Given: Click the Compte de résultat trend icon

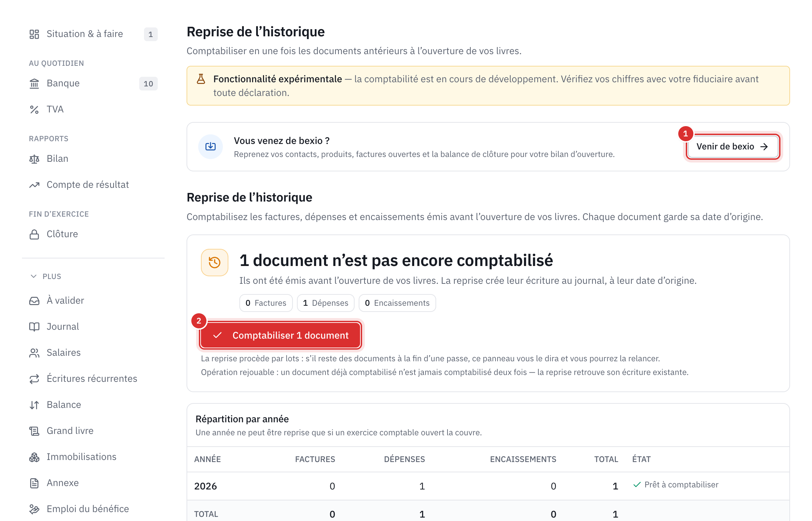Looking at the screenshot, I should (34, 185).
